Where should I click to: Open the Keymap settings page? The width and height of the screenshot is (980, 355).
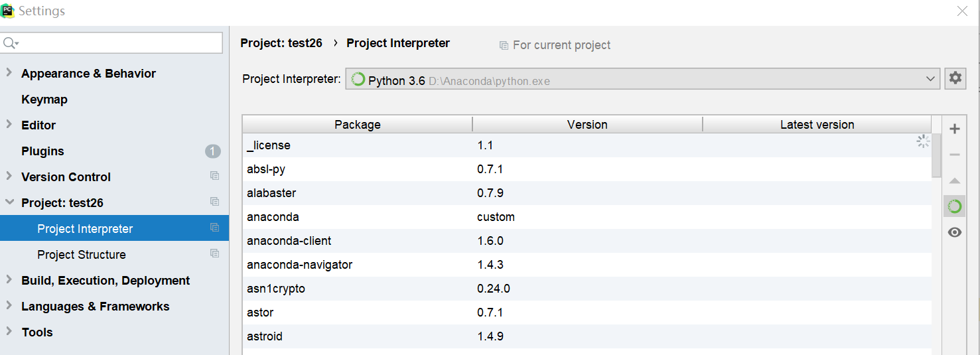click(x=44, y=100)
